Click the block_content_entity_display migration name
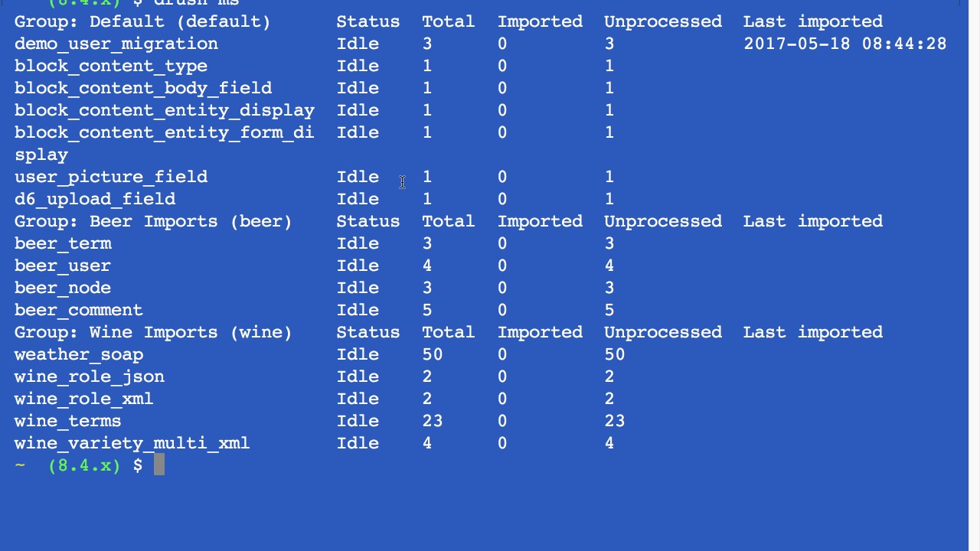Screen dimensions: 980x551 click(164, 110)
